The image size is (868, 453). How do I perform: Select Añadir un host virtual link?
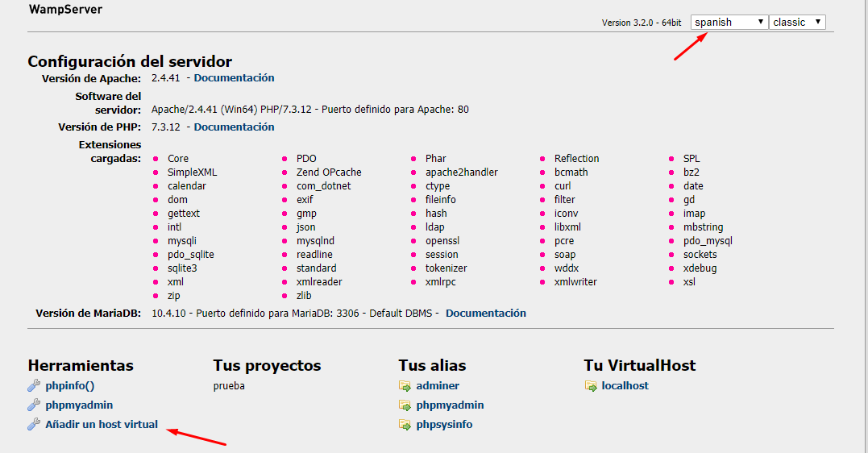tap(102, 425)
